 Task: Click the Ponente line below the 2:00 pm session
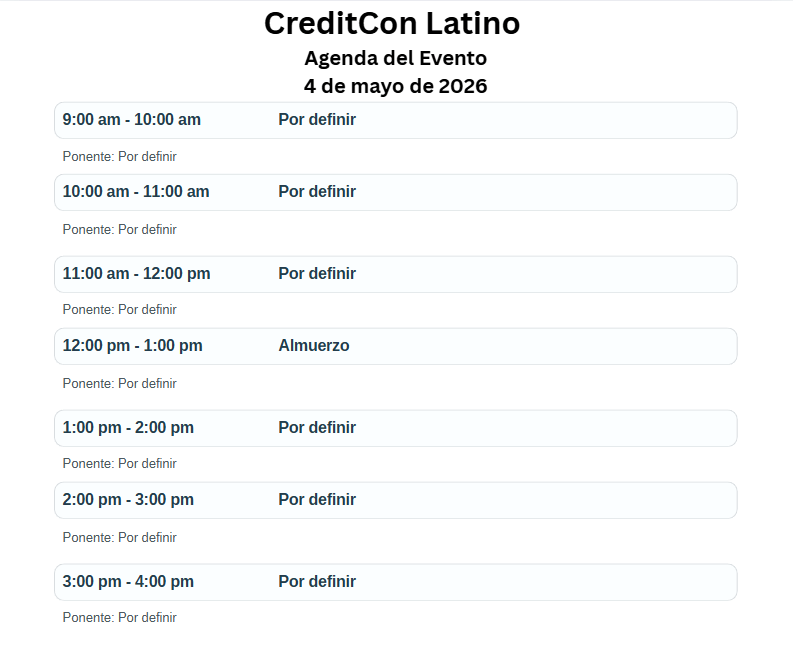pyautogui.click(x=119, y=538)
